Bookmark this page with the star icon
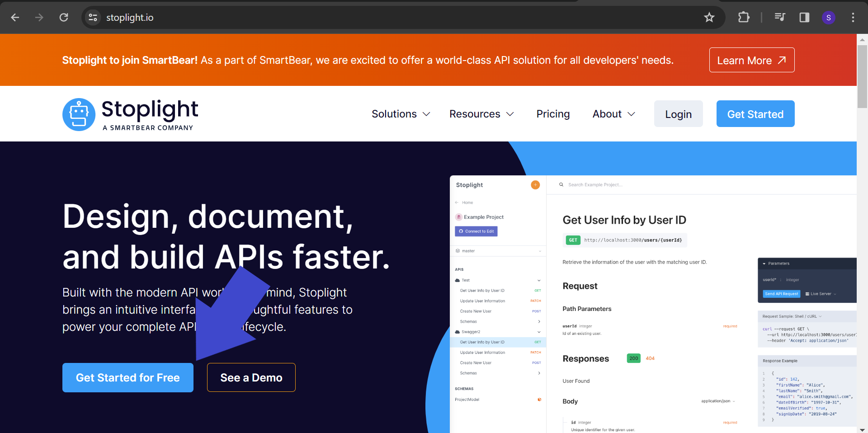Screen dimensions: 868x433 [x=709, y=17]
